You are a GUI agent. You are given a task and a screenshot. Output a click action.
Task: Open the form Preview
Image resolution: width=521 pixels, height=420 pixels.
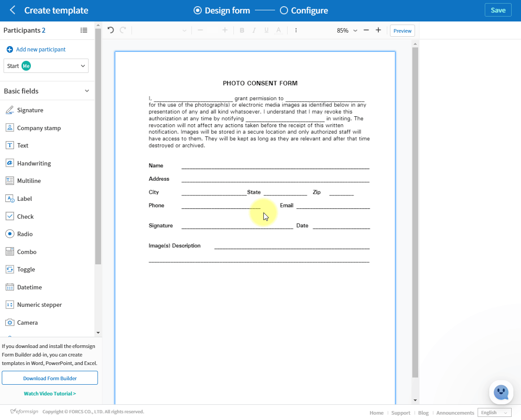[x=402, y=30]
